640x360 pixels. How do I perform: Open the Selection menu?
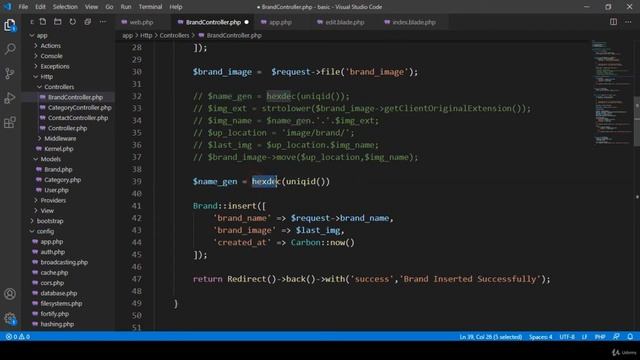(x=65, y=7)
